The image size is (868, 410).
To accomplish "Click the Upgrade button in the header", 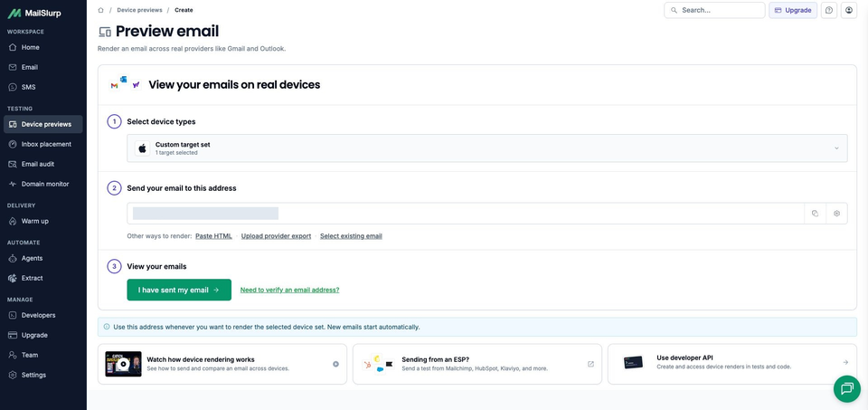I will click(x=793, y=10).
